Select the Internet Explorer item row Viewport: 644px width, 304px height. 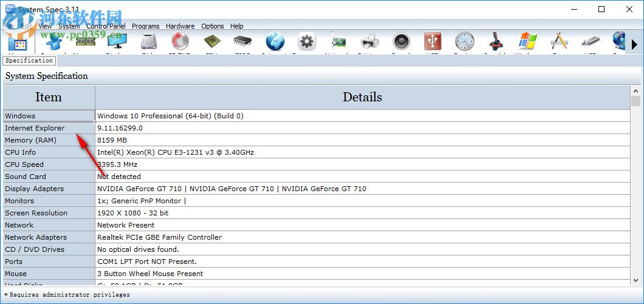coord(49,128)
